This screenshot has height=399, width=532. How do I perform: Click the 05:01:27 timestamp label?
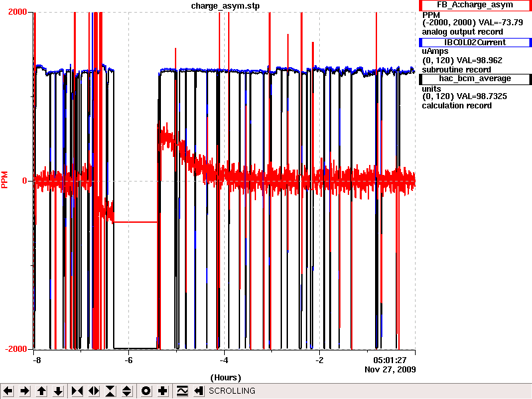coord(390,360)
